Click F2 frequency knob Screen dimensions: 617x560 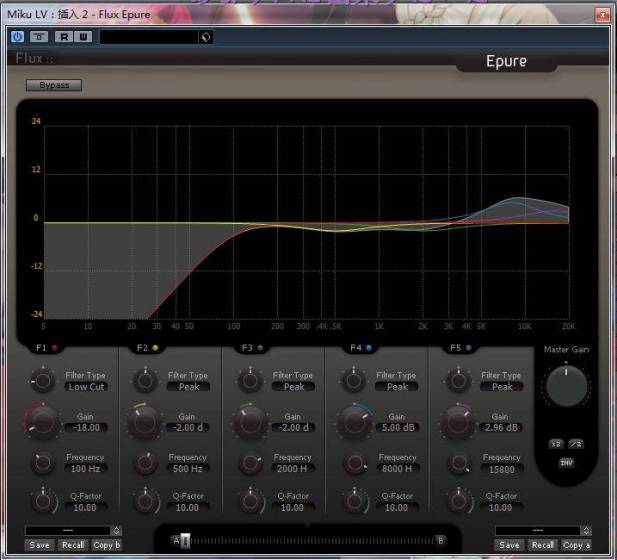click(x=146, y=463)
